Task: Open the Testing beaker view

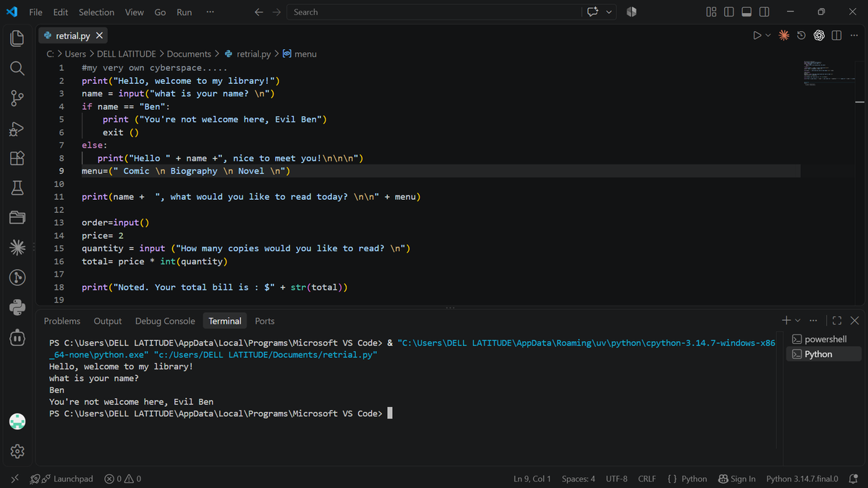Action: pyautogui.click(x=17, y=188)
